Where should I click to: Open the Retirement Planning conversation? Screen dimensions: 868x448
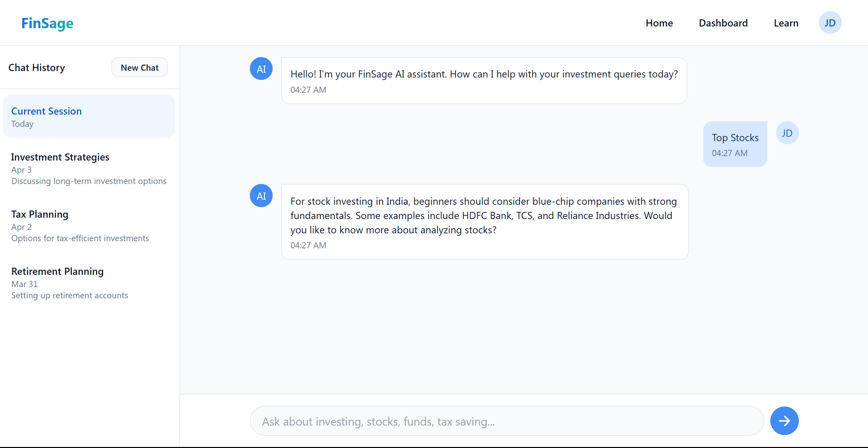click(89, 283)
